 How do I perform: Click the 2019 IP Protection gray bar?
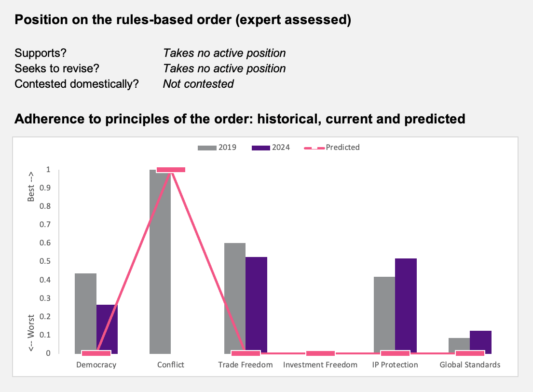point(384,315)
